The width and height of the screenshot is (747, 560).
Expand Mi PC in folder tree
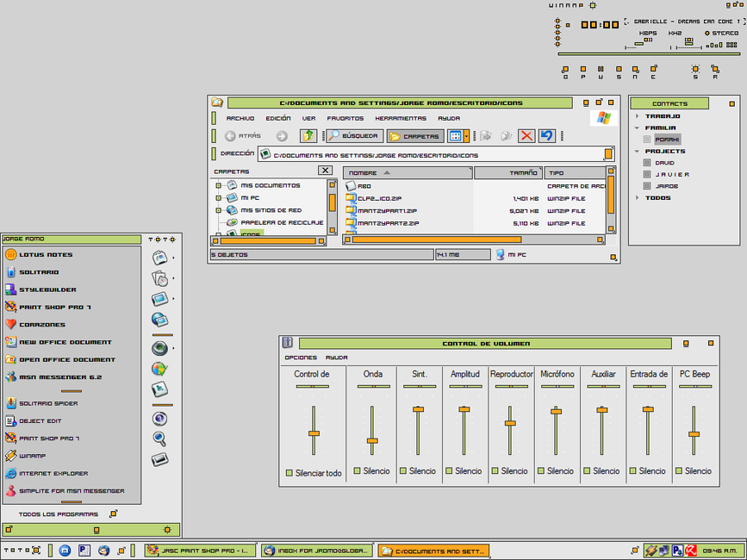coord(218,198)
